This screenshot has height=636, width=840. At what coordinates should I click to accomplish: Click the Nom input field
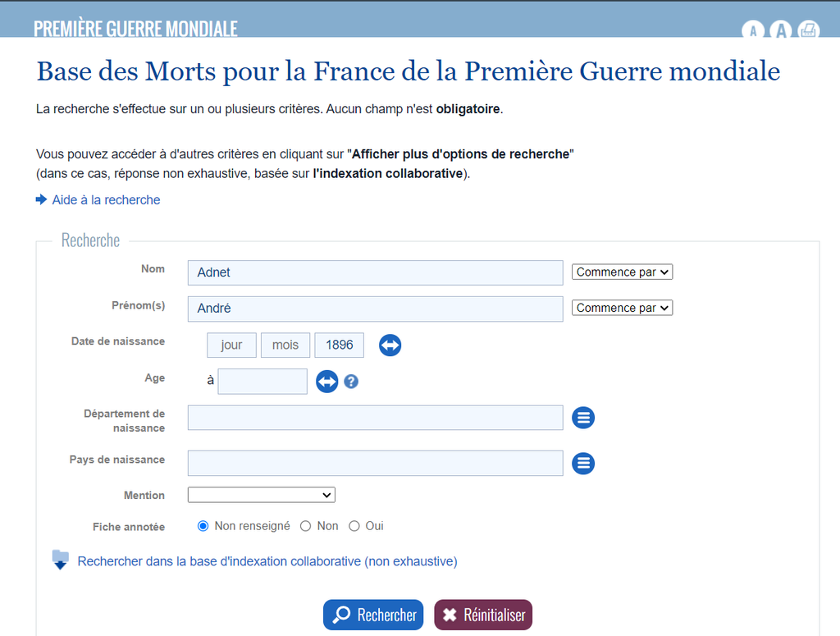click(x=375, y=272)
